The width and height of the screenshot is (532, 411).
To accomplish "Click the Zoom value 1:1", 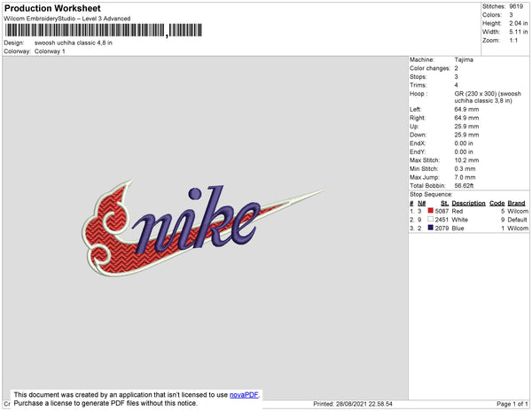I will [513, 41].
